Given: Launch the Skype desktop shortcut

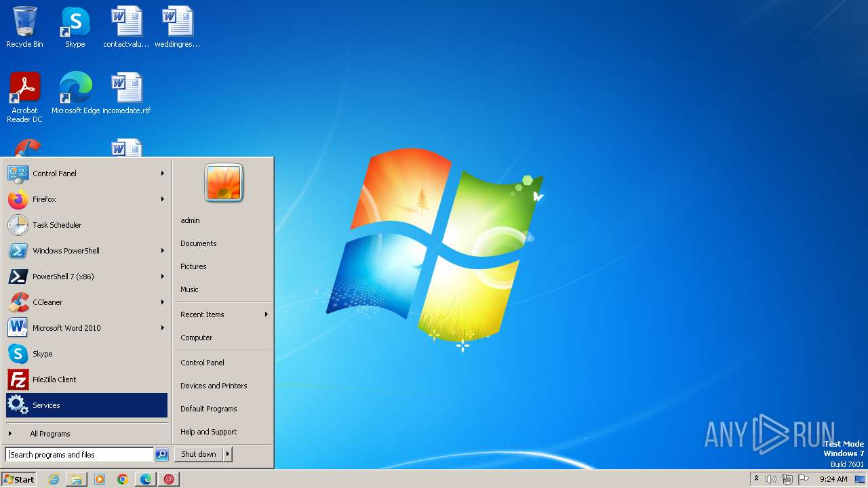Looking at the screenshot, I should tap(75, 27).
